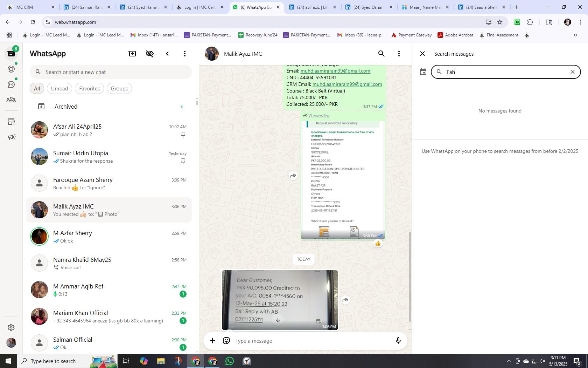This screenshot has width=588, height=368.
Task: Show hidden tray icons chevron
Action: [509, 361]
